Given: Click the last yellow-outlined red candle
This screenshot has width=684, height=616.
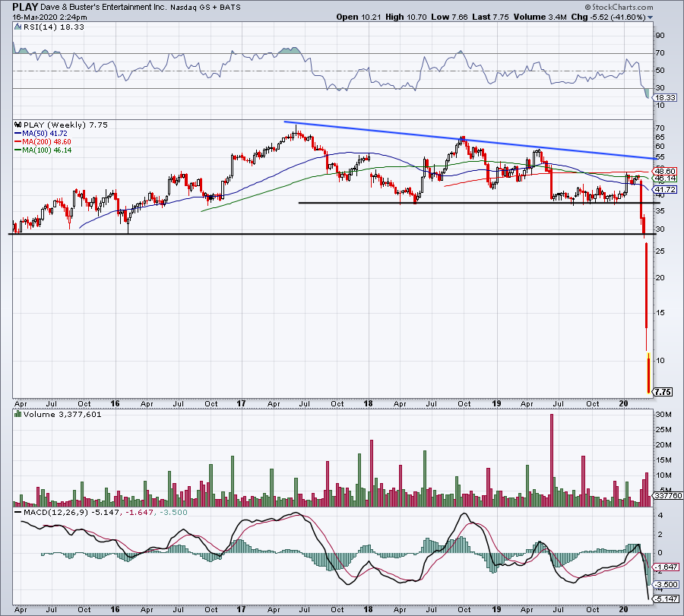Looking at the screenshot, I should tap(649, 373).
